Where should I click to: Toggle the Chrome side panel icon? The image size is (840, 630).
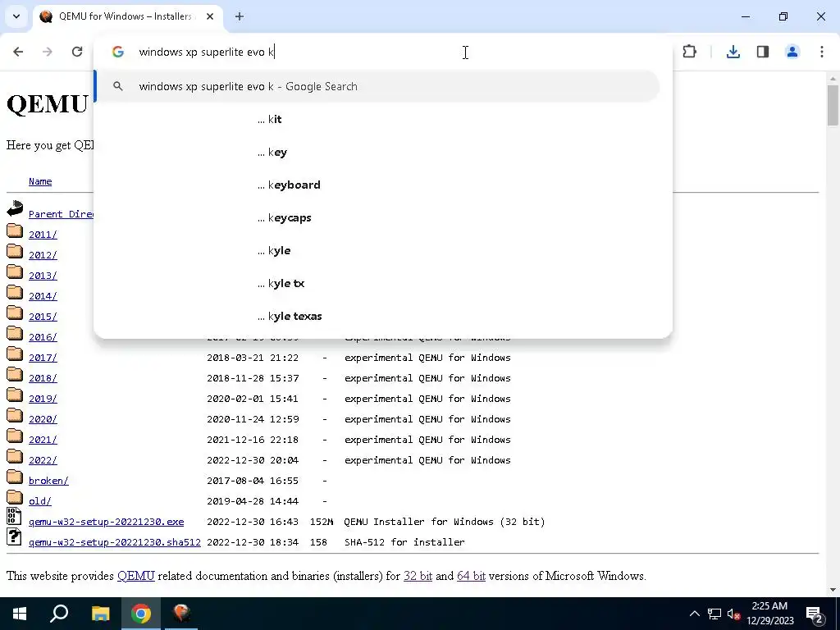[763, 52]
